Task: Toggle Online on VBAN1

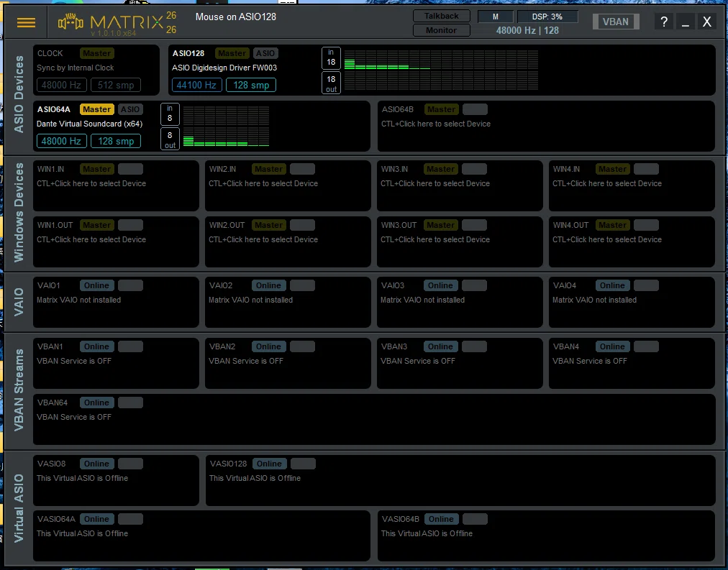Action: pos(97,347)
